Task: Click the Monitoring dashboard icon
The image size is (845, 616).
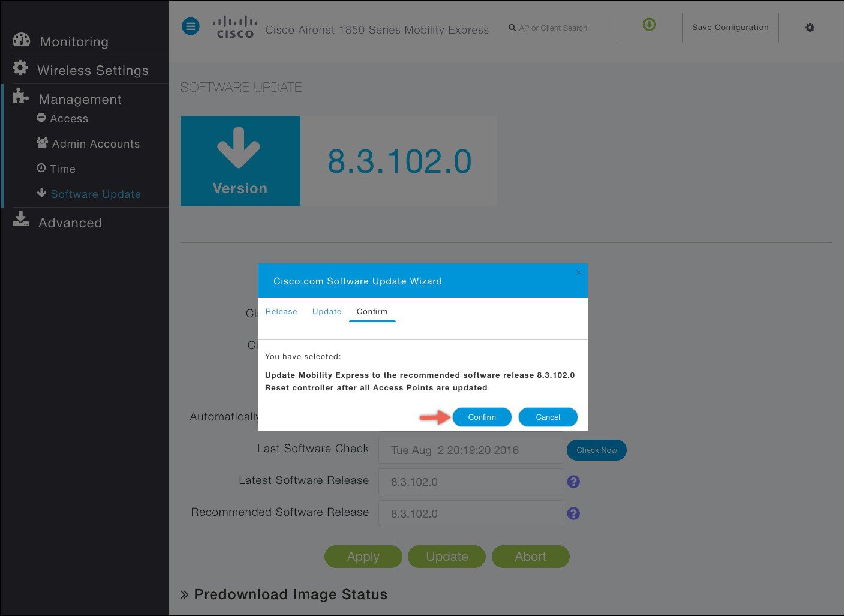Action: [21, 40]
